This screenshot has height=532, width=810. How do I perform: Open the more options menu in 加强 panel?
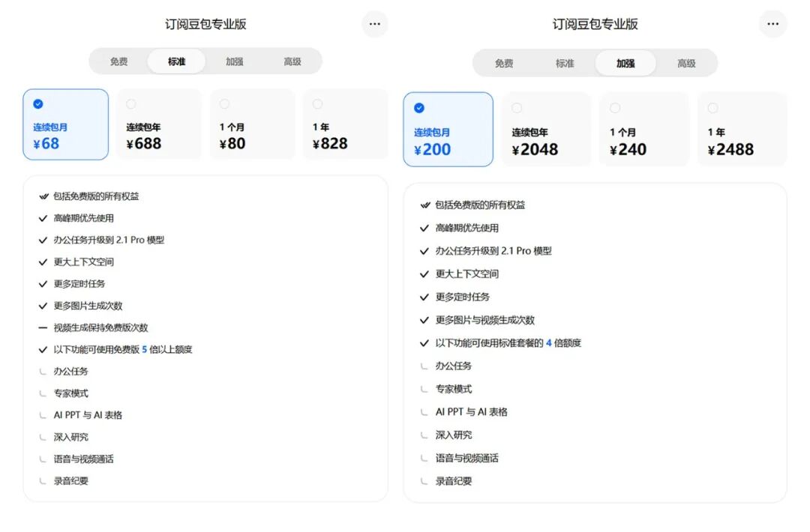click(772, 24)
